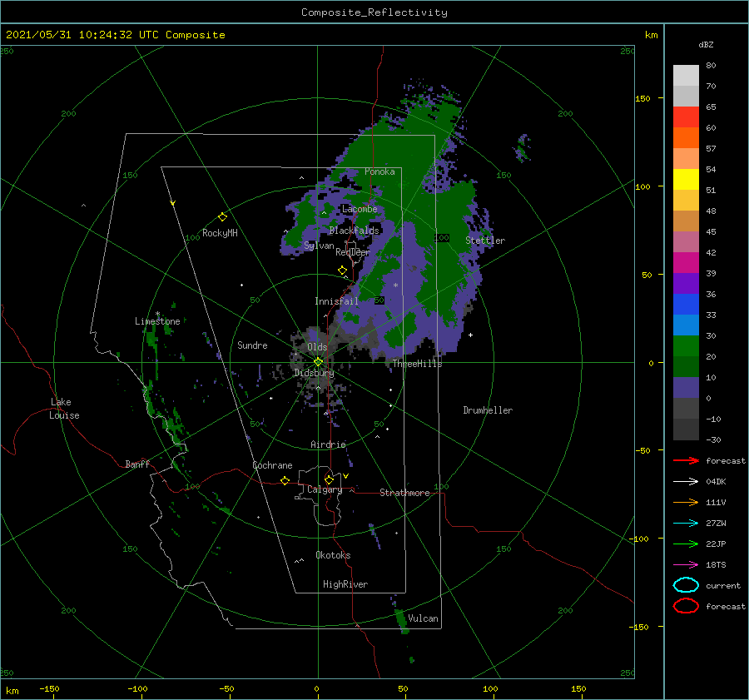Click the dBZ legend heading
Image resolution: width=749 pixels, height=700 pixels.
pyautogui.click(x=706, y=44)
